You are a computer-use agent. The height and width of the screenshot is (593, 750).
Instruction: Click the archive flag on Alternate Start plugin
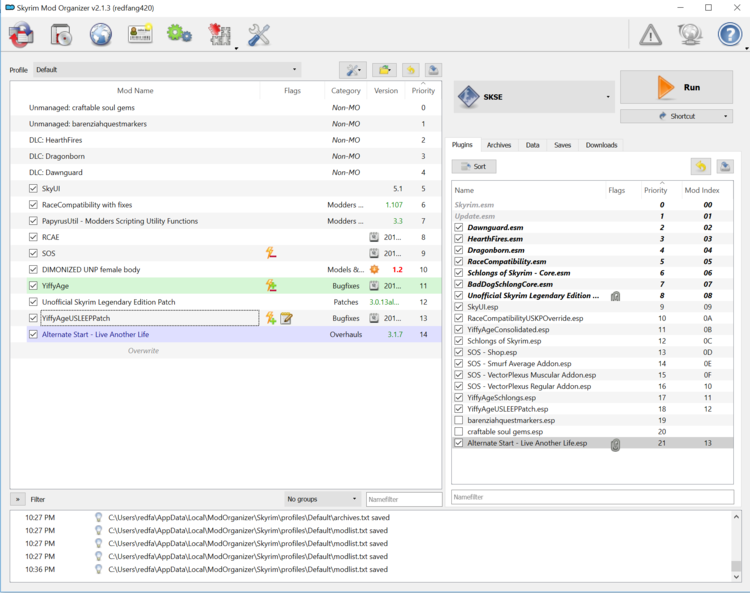(x=616, y=445)
